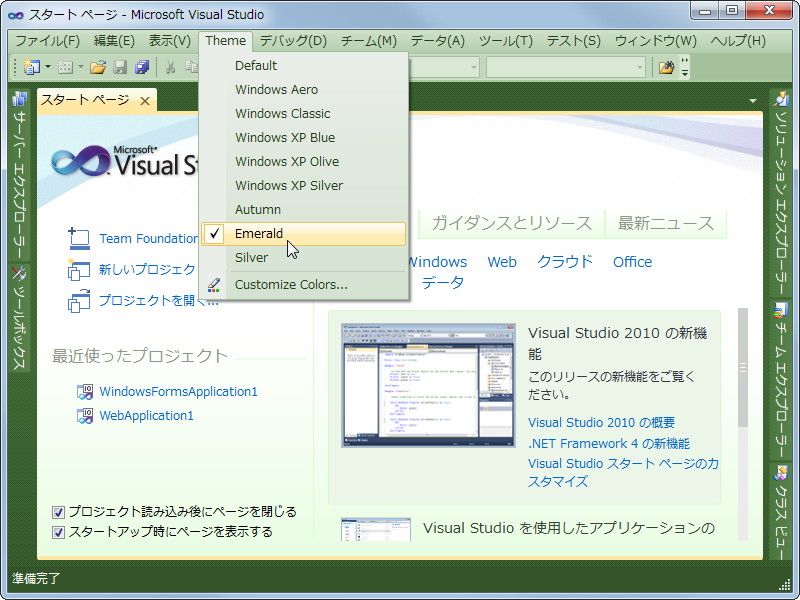Open the Add Item toolbar dropdown arrow
The image size is (800, 600).
coord(80,67)
